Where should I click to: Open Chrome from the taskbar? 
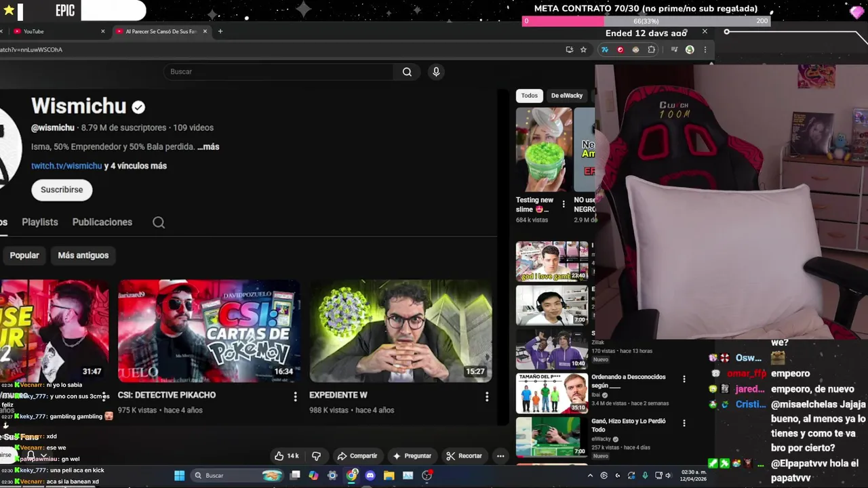point(351,476)
